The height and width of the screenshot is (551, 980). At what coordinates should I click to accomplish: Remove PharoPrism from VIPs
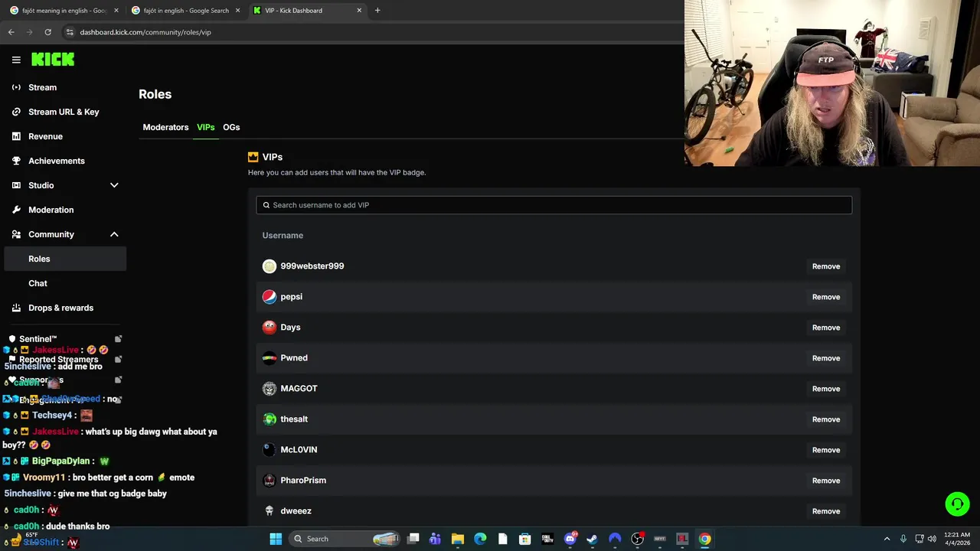826,481
